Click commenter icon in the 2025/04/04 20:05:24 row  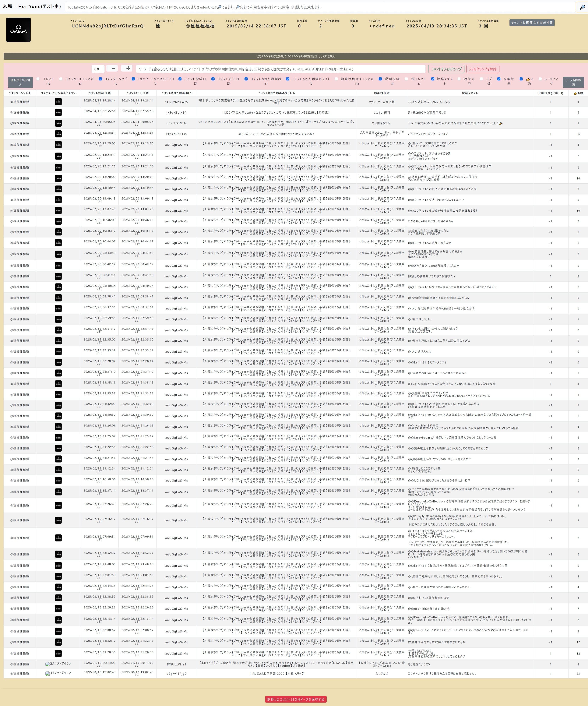[x=58, y=123]
